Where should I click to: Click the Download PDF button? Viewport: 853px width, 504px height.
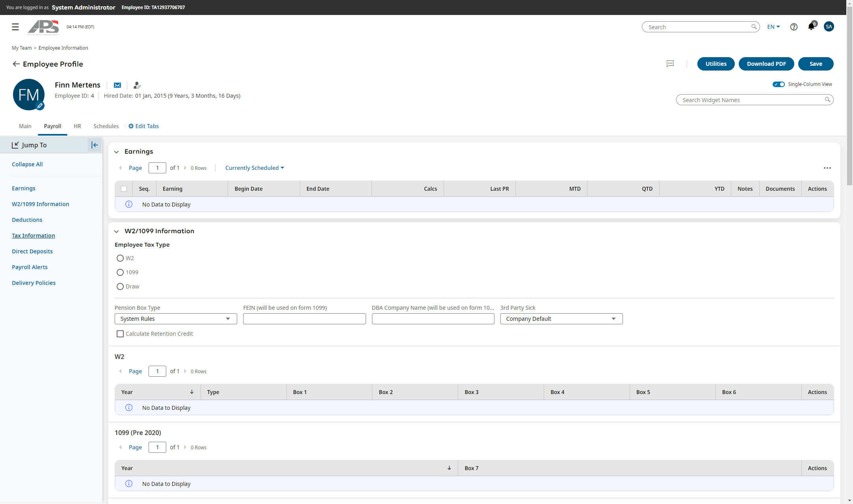click(x=766, y=64)
